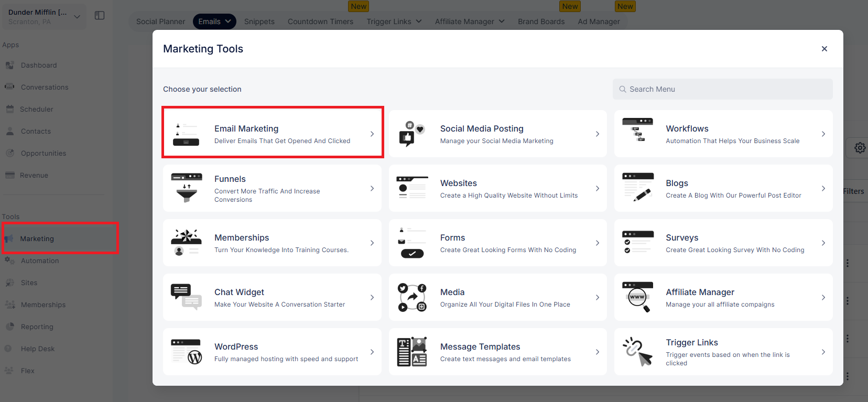Screen dimensions: 868x402
Task: Click the Affiliate Manager www icon
Action: 638,297
